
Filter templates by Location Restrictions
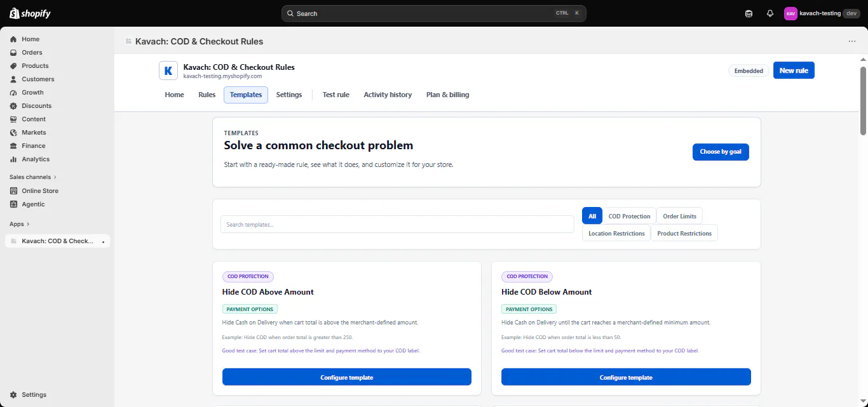616,233
